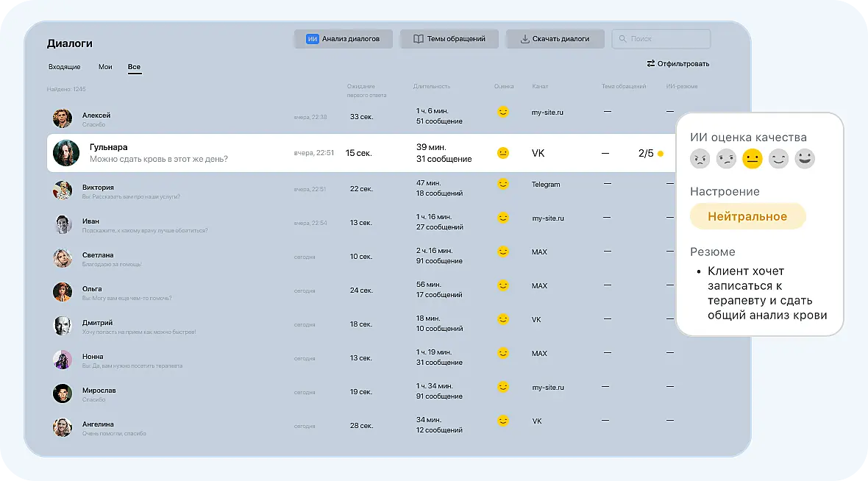The height and width of the screenshot is (481, 868).
Task: Choose the happiest face quality rating
Action: tap(804, 159)
